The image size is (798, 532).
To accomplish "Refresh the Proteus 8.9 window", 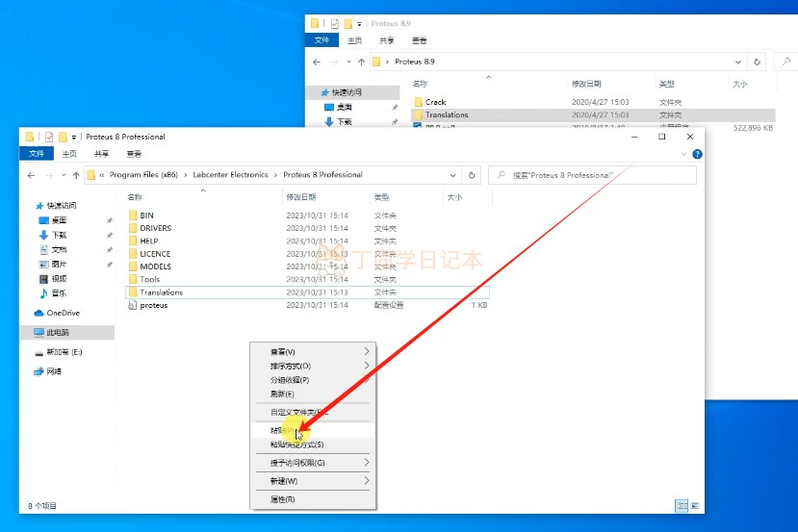I will pyautogui.click(x=757, y=62).
